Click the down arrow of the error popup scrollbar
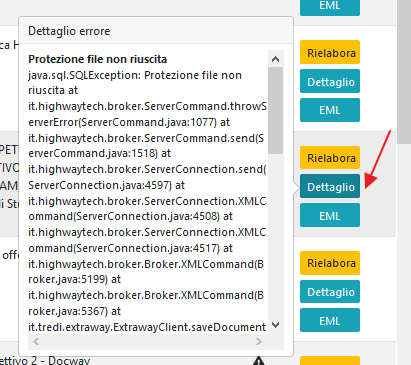This screenshot has height=365, width=411. (x=276, y=324)
